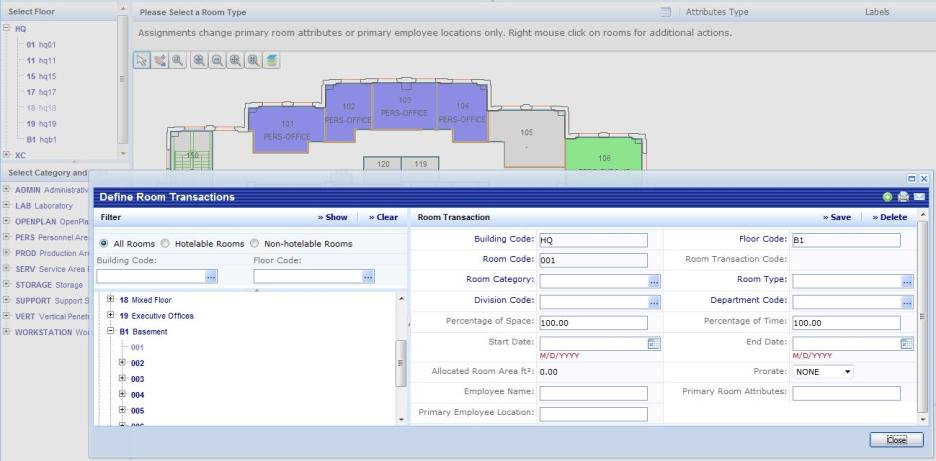Click the envelope email icon in dialog header
Viewport: 936px width, 461px height.
(x=917, y=198)
